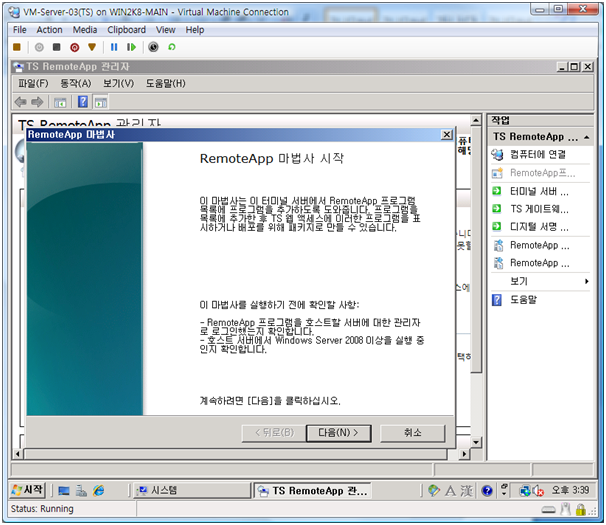
Task: Toggle the action pane icon
Action: (x=101, y=102)
